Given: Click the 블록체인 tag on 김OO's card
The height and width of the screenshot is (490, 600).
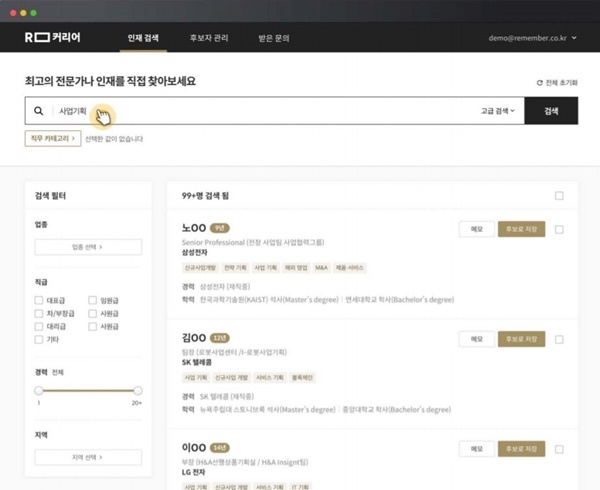Looking at the screenshot, I should pos(302,378).
